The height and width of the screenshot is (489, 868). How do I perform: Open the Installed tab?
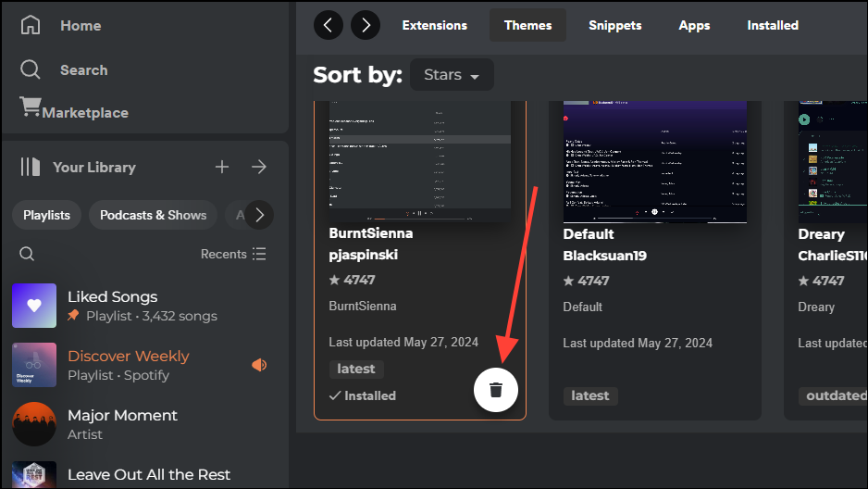click(x=773, y=26)
